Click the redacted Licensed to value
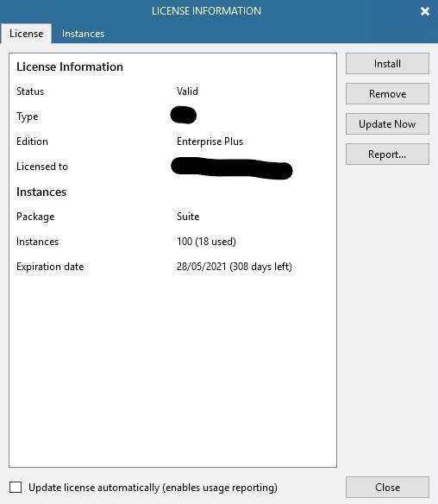The height and width of the screenshot is (504, 438). [232, 167]
